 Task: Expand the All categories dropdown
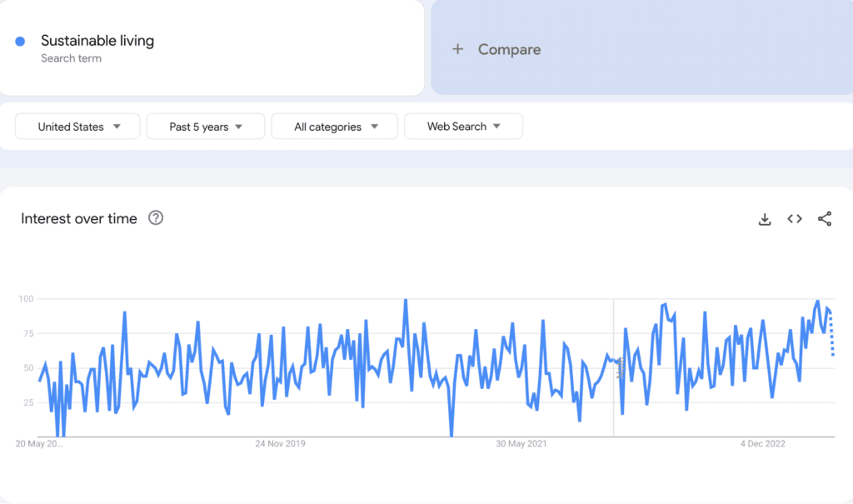[x=335, y=127]
